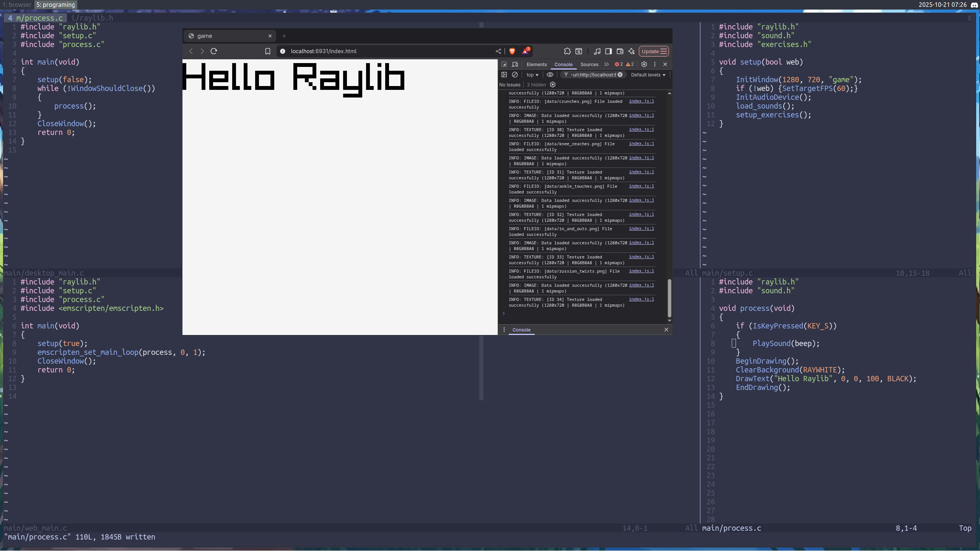Viewport: 980px width, 551px height.
Task: Reload the localhost page
Action: pos(214,51)
